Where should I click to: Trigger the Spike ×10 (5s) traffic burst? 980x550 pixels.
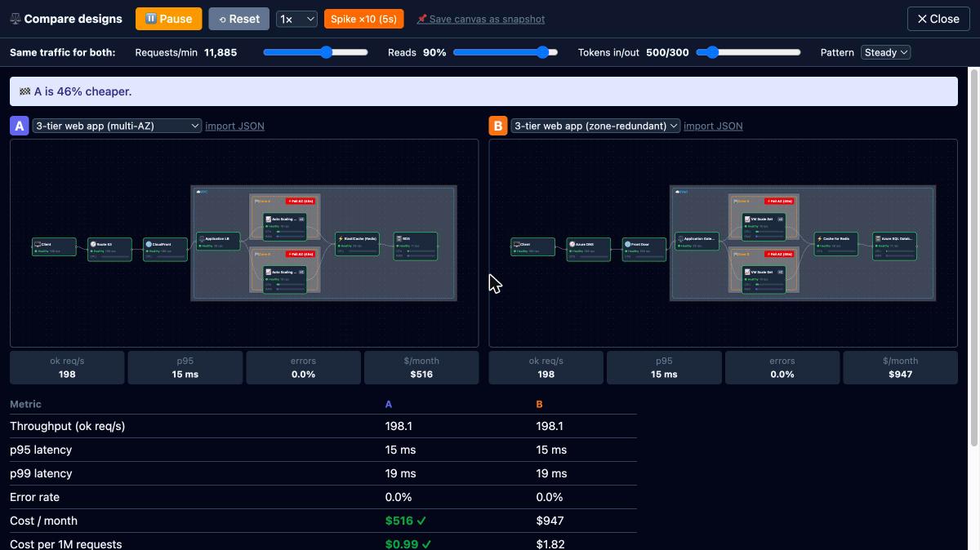(x=363, y=19)
